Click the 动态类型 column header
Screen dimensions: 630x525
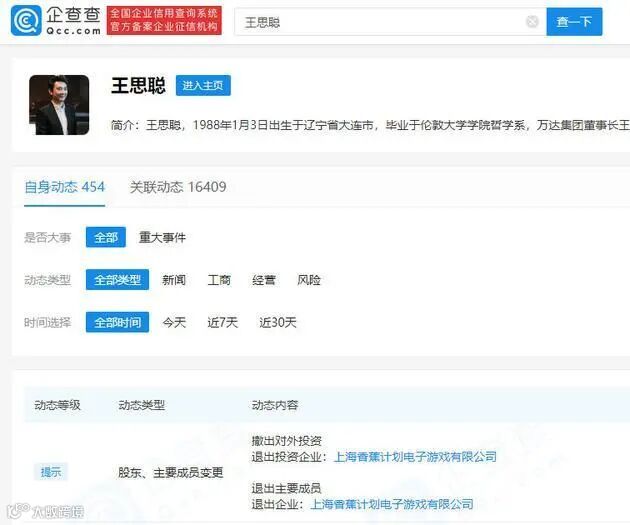(141, 405)
